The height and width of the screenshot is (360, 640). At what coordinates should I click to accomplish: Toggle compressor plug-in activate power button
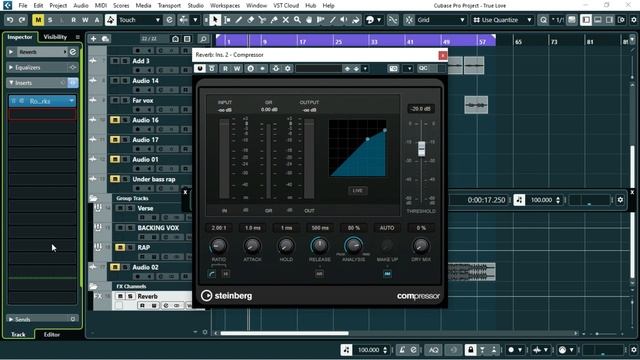(x=200, y=69)
